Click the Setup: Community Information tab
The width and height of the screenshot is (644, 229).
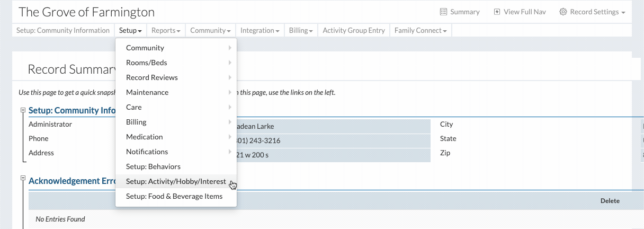pos(63,31)
